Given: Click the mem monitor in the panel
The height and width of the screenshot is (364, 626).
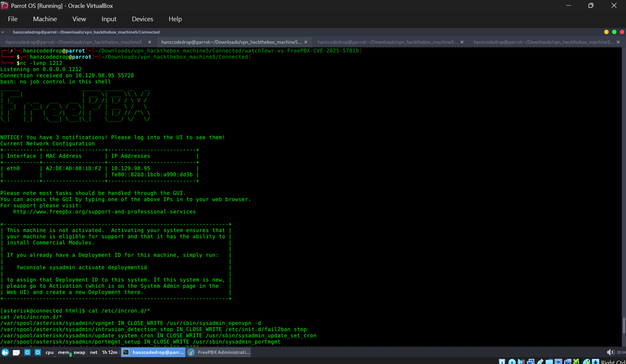Looking at the screenshot, I should [63, 352].
